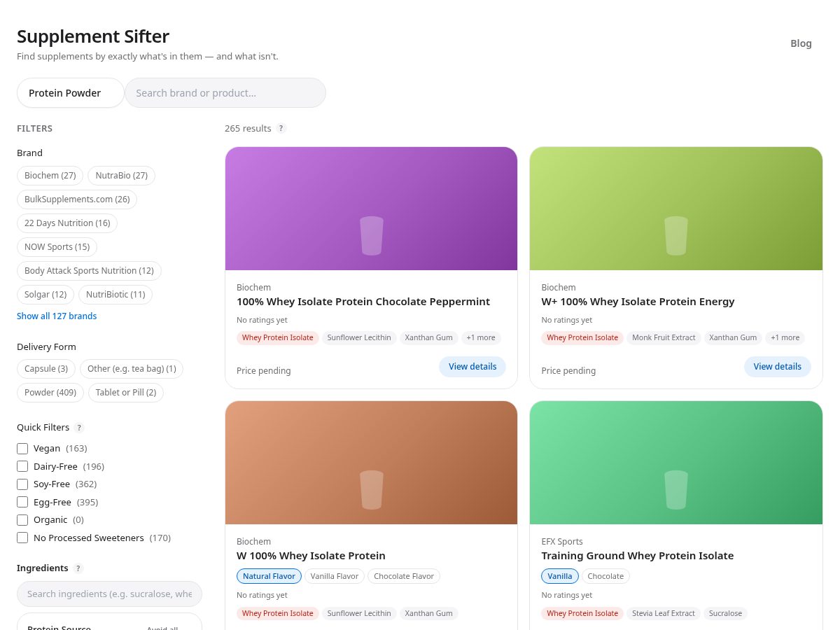
Task: Click Whey Protein Isolate tag on Training Ground
Action: point(582,613)
